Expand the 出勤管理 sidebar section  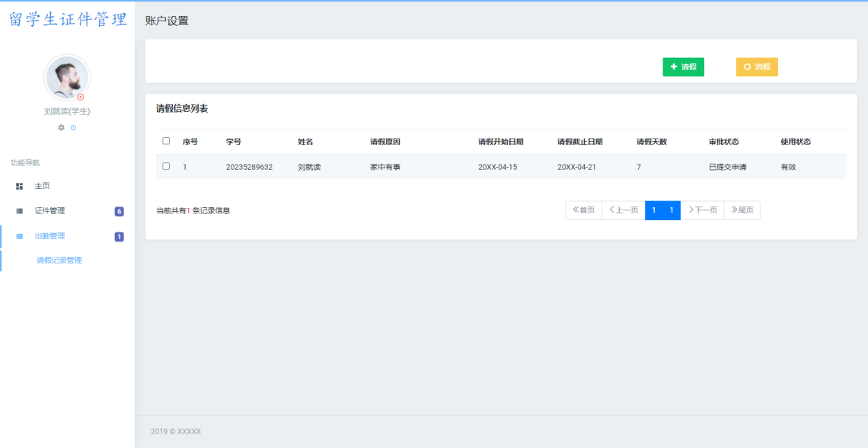(x=46, y=236)
